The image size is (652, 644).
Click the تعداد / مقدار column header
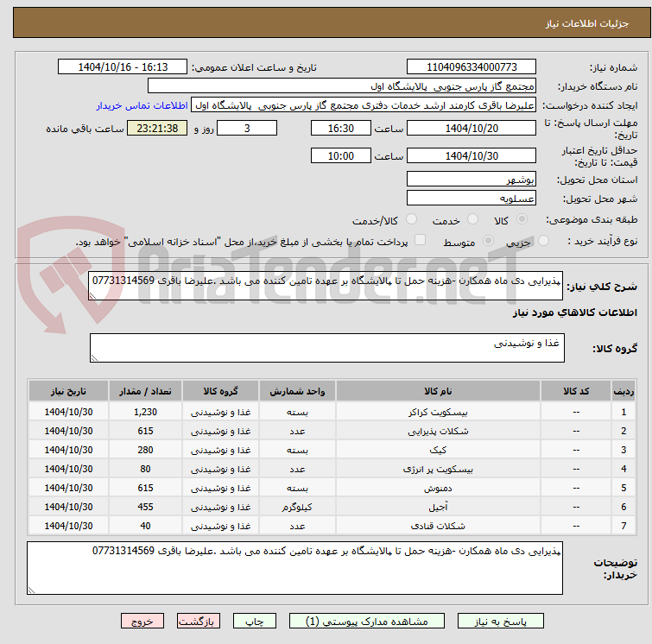point(145,391)
